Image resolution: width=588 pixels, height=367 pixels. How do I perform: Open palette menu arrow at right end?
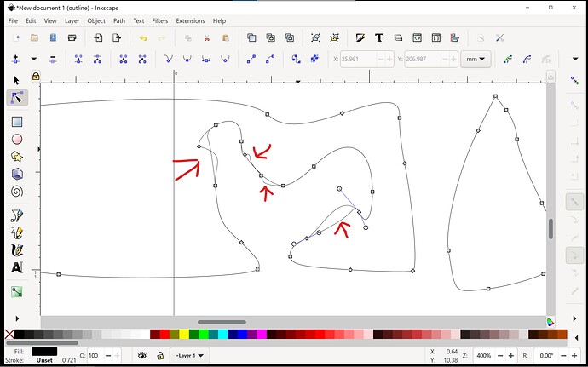577,338
